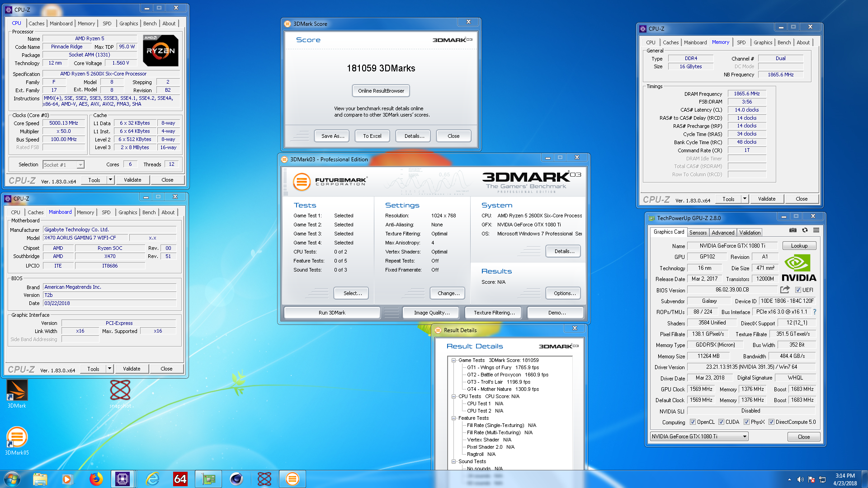Click Image Quality button in 3DMark03
This screenshot has width=868, height=488.
[432, 313]
